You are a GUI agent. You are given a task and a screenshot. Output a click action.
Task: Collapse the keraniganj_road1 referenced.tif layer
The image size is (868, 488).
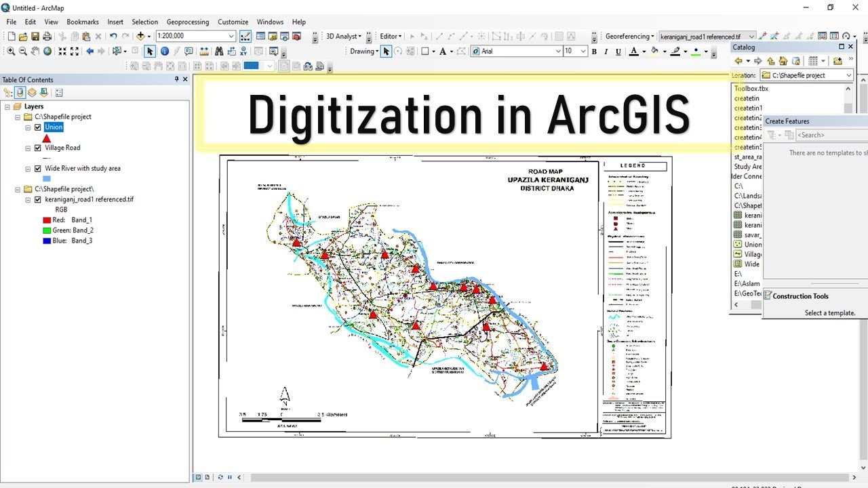pyautogui.click(x=28, y=200)
